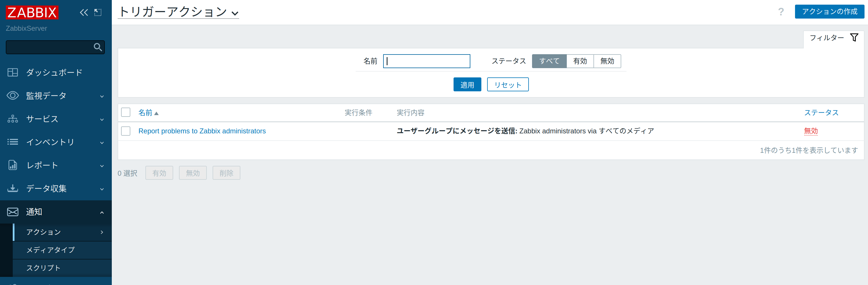
Task: Open help via question mark icon
Action: coord(781,12)
